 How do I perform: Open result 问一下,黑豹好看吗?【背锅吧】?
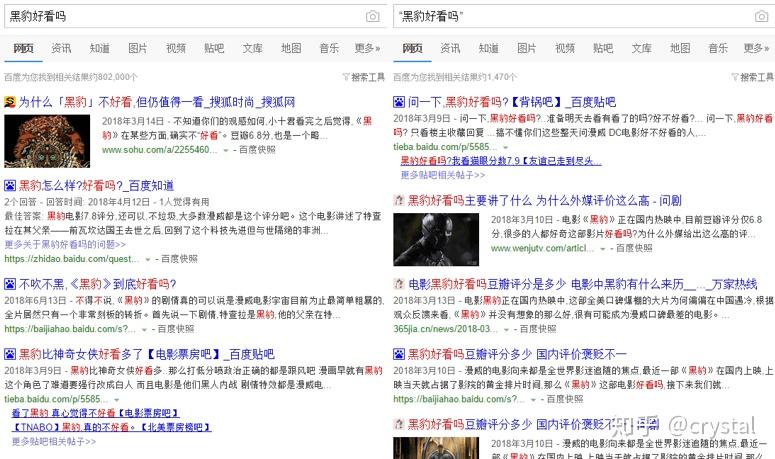coord(512,102)
